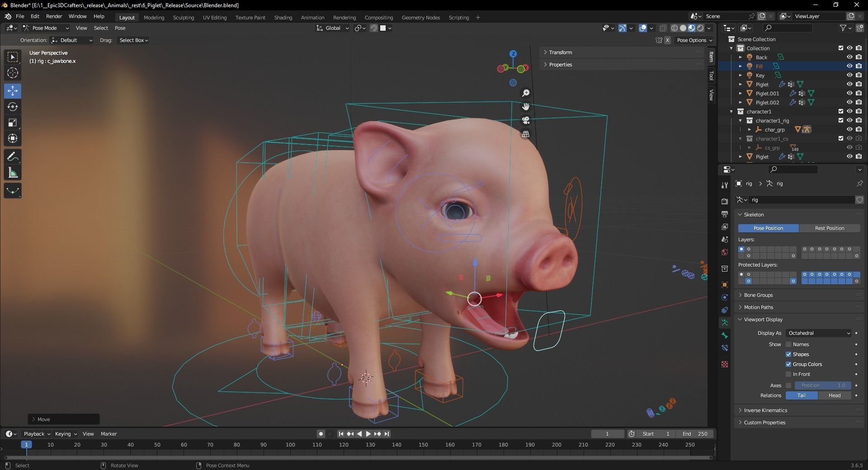The height and width of the screenshot is (470, 868).
Task: Click the Z axis on navigation gizmo
Action: click(x=513, y=54)
